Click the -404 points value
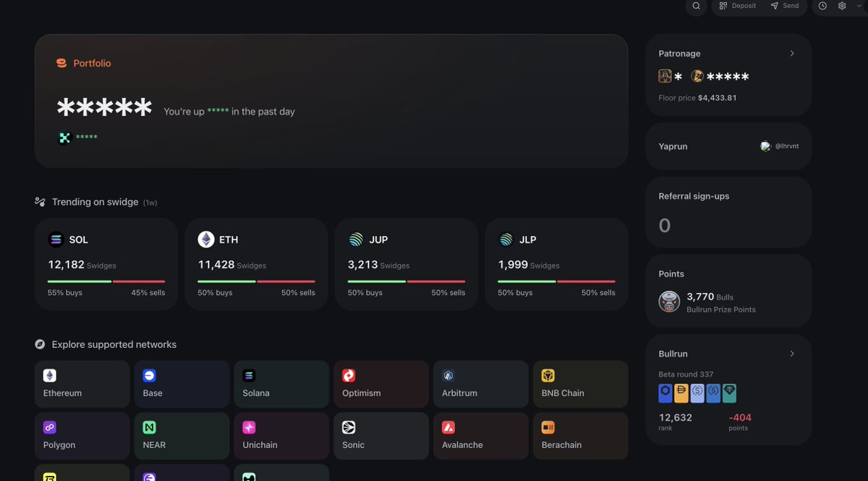 click(740, 417)
